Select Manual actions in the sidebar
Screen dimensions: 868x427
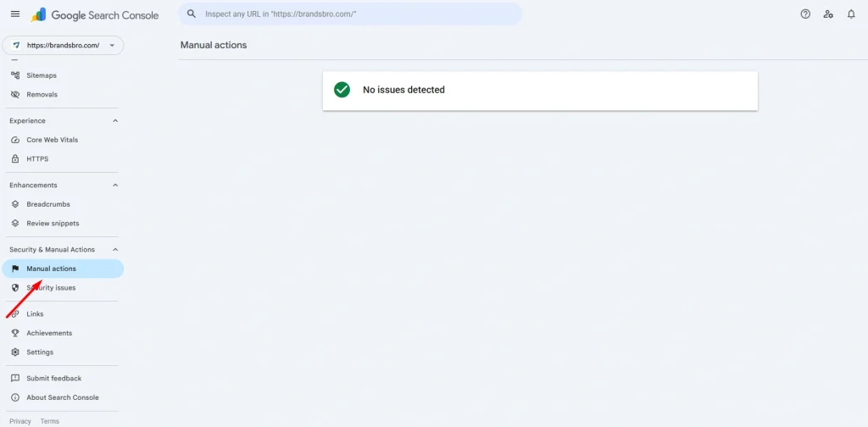(x=63, y=269)
